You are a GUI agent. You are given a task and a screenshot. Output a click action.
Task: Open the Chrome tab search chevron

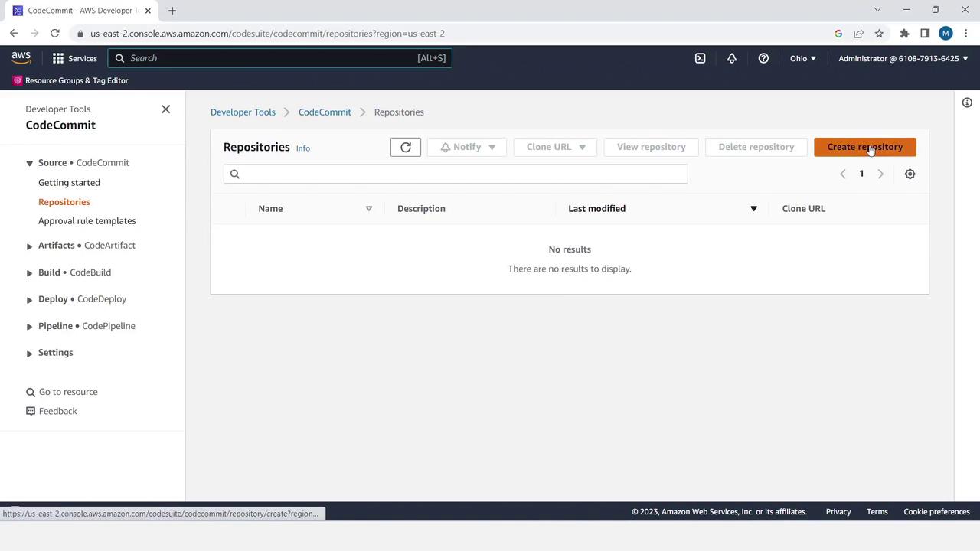(x=877, y=10)
